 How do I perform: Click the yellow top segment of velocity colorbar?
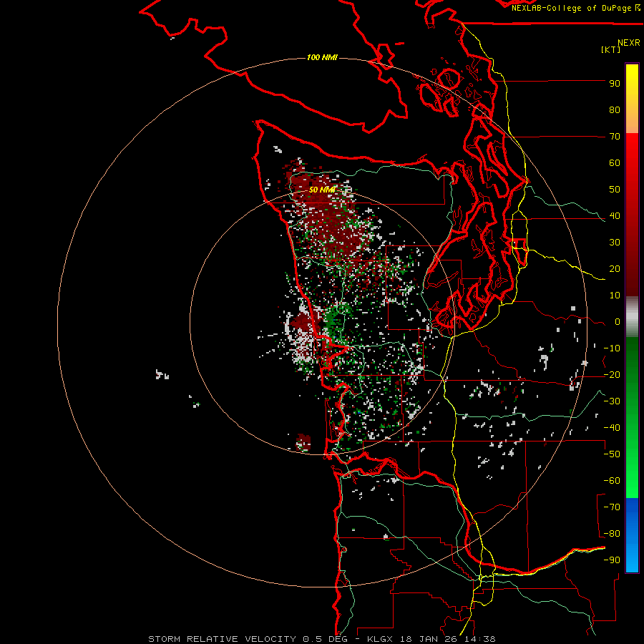pyautogui.click(x=632, y=99)
